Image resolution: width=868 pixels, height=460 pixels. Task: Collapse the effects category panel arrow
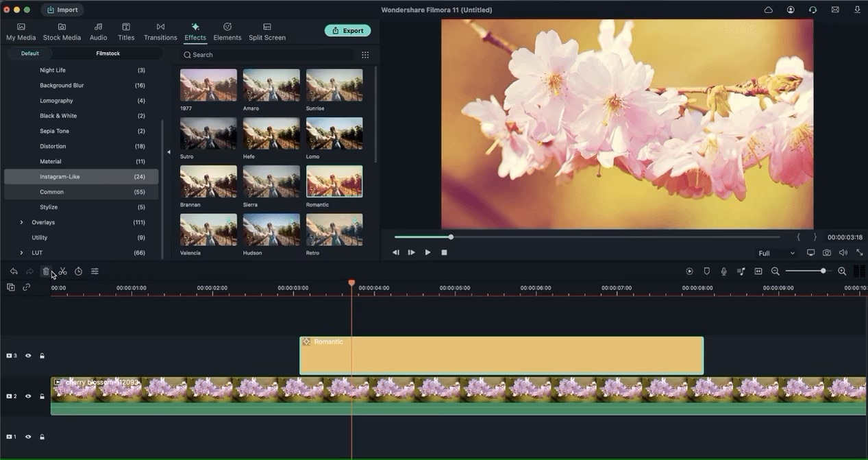(169, 152)
